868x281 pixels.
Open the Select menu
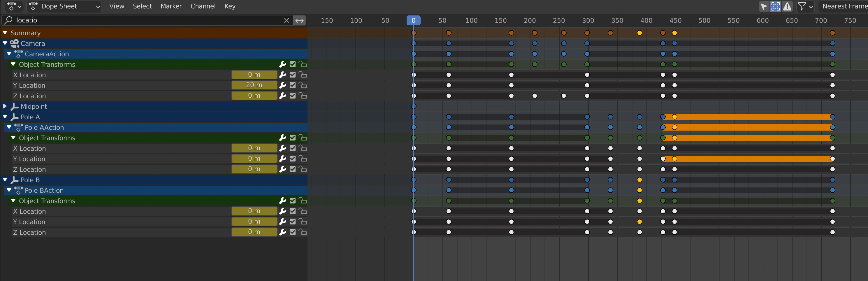[142, 6]
